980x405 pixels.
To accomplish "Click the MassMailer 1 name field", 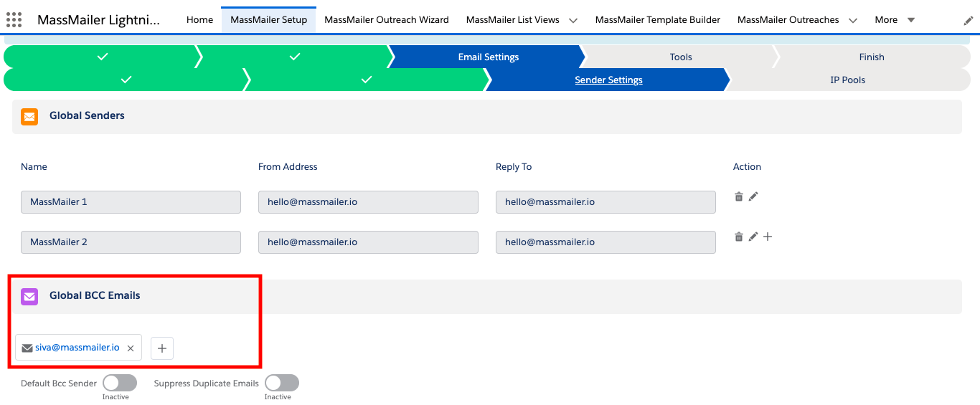I will (x=131, y=202).
